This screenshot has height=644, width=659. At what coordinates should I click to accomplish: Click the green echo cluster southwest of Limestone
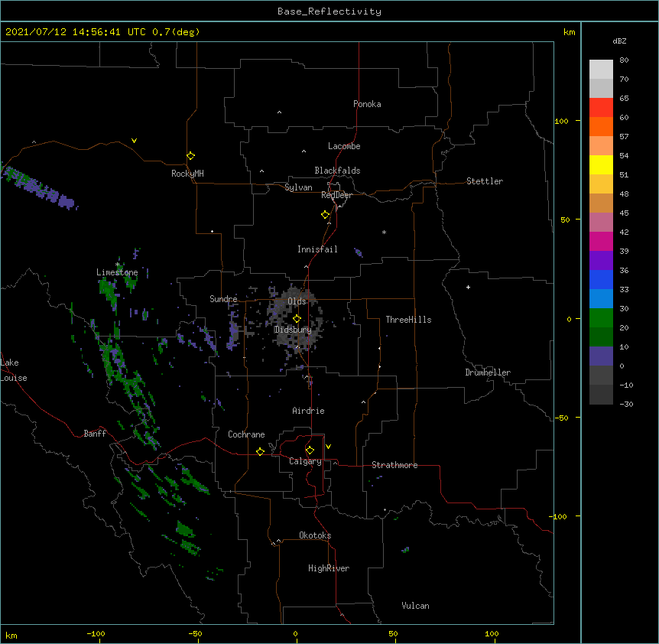[109, 292]
